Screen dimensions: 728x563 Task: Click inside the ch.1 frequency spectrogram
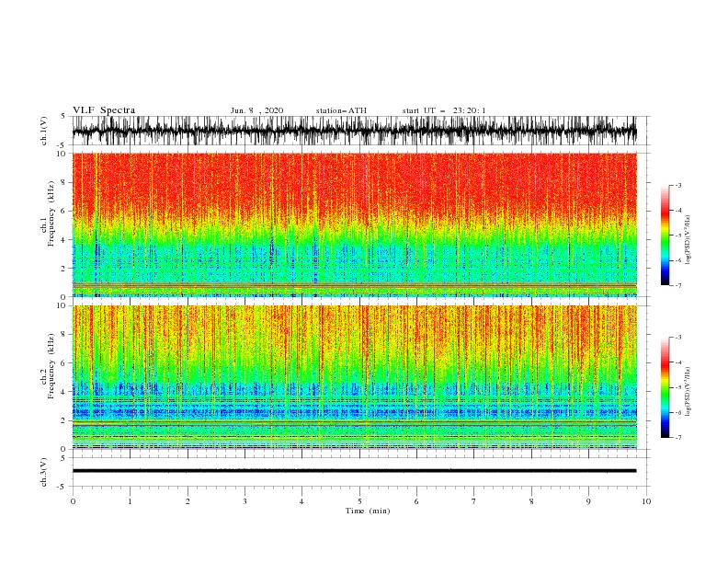point(355,224)
